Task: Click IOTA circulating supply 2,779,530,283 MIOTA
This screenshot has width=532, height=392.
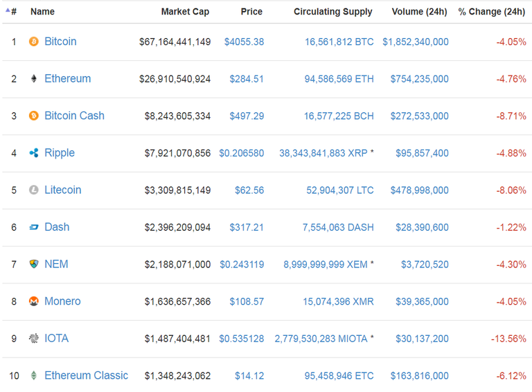Action: pyautogui.click(x=321, y=339)
